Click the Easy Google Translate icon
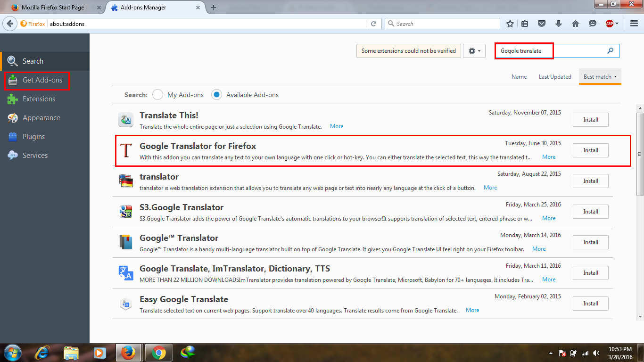This screenshot has height=362, width=644. [126, 304]
